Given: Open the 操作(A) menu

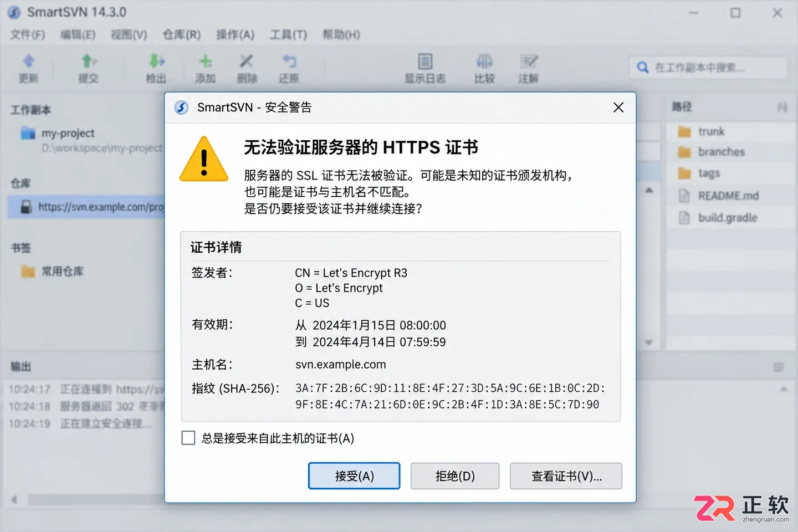Looking at the screenshot, I should pyautogui.click(x=235, y=35).
